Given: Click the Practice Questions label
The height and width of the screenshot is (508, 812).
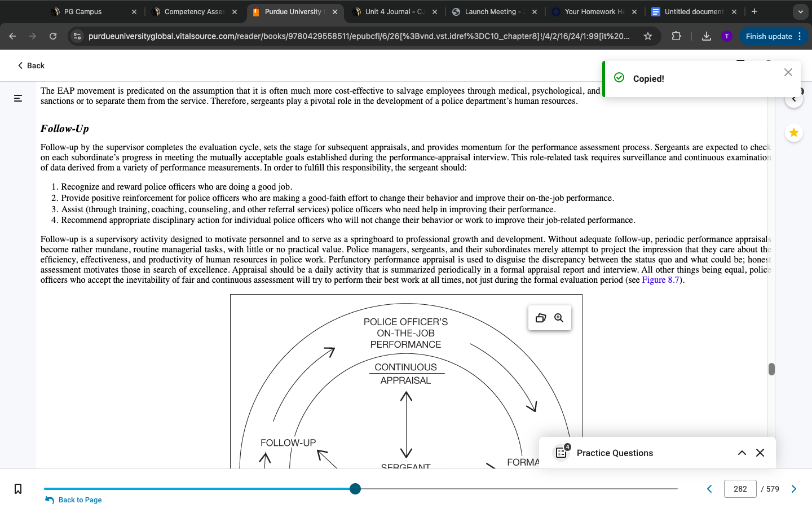Looking at the screenshot, I should [x=615, y=453].
